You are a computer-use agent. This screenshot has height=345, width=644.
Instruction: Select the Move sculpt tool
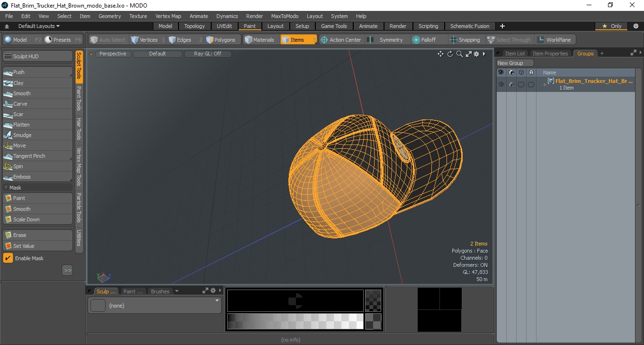[37, 145]
